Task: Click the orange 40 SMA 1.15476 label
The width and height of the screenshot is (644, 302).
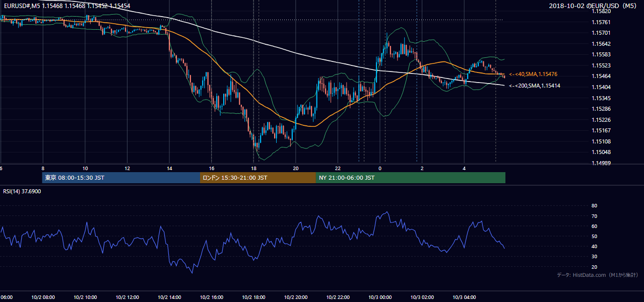Action: click(x=533, y=74)
